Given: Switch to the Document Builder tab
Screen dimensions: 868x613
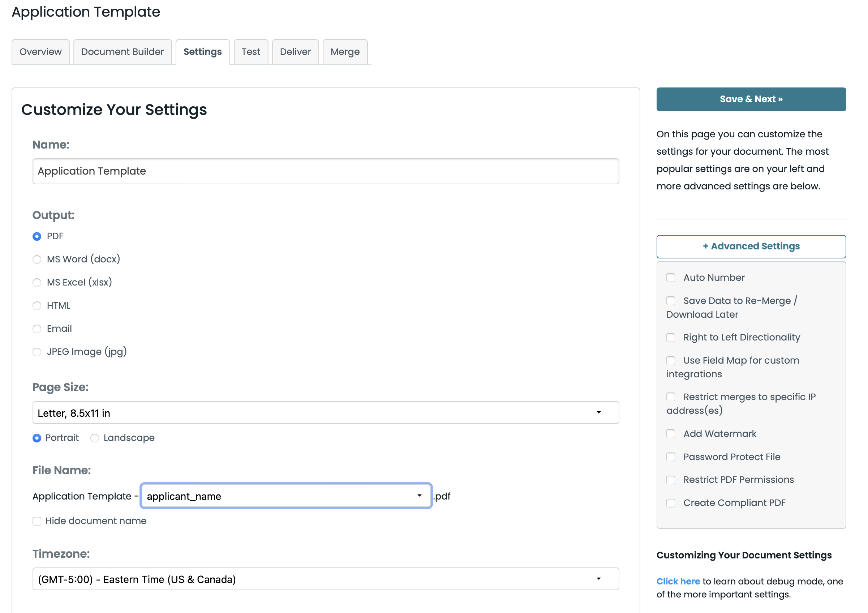Looking at the screenshot, I should click(x=122, y=52).
